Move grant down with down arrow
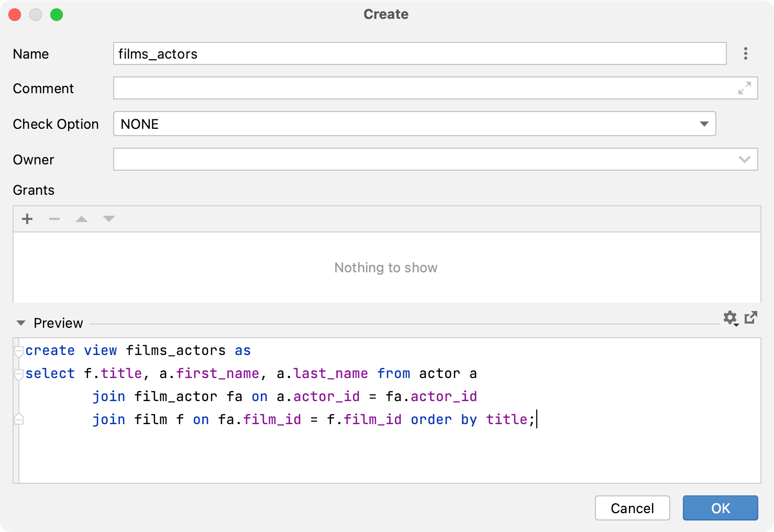The image size is (774, 532). (x=109, y=219)
